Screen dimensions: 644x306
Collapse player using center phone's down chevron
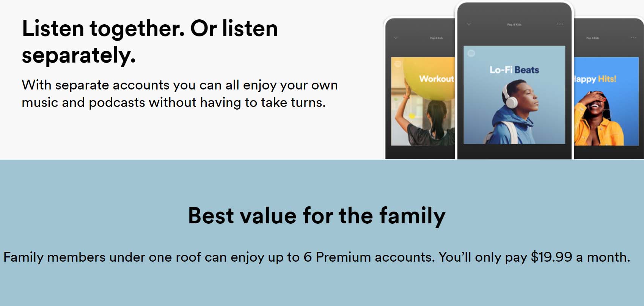click(469, 24)
